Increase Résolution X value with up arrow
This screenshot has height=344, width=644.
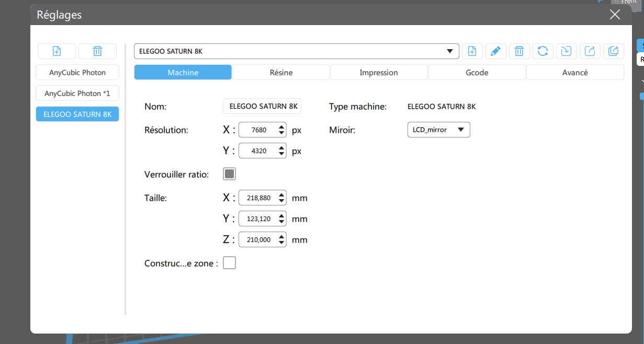pos(282,127)
